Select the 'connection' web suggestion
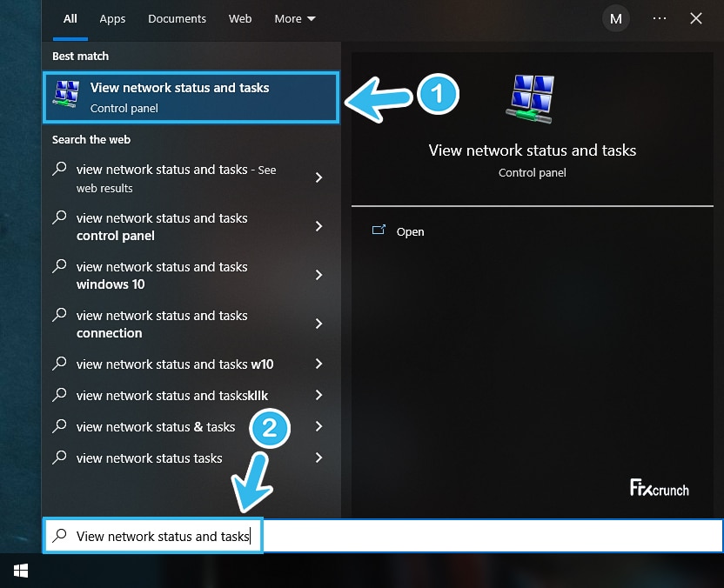Screen dimensions: 724x588 (x=191, y=324)
